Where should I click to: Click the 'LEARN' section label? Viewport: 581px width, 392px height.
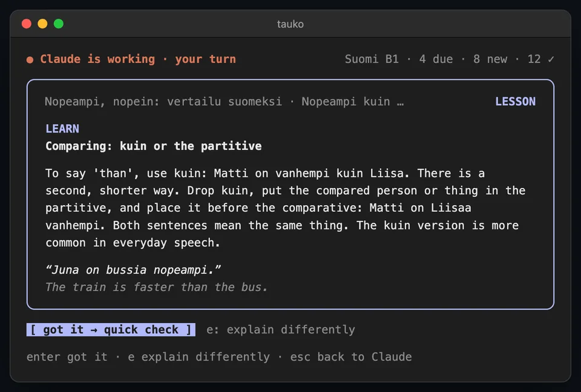[62, 129]
